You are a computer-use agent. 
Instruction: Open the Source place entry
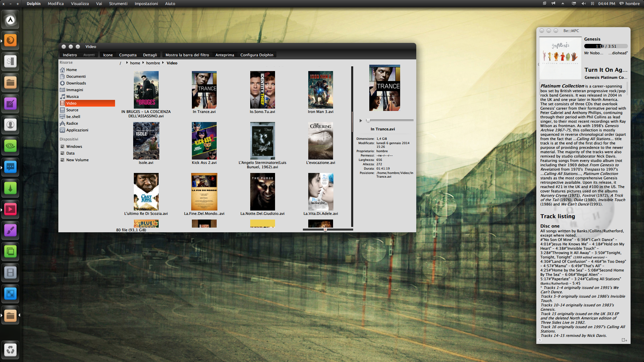pos(72,110)
